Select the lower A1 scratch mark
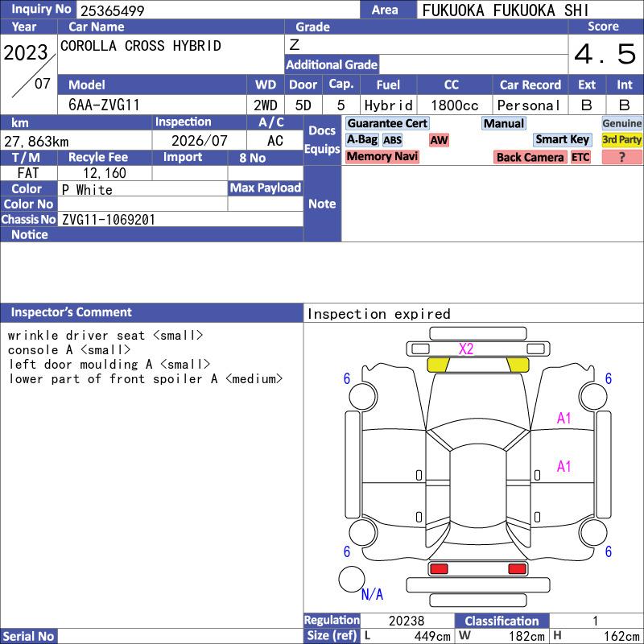This screenshot has width=644, height=644. (563, 466)
